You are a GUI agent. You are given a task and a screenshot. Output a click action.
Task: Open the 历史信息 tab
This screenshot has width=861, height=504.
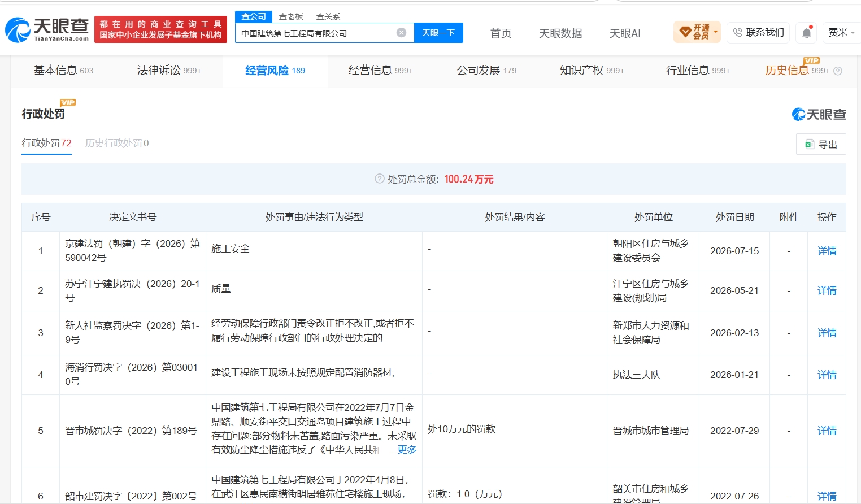click(797, 70)
